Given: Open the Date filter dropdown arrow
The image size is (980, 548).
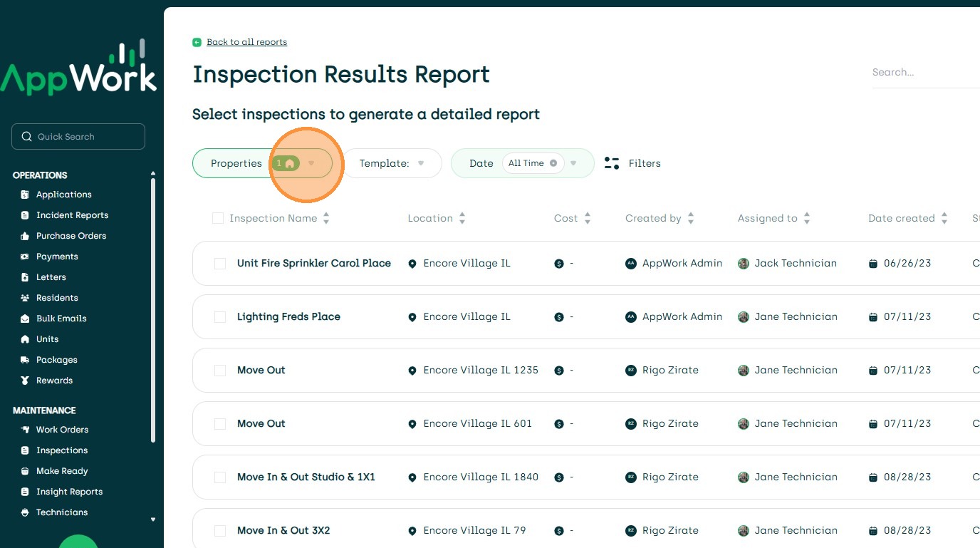Looking at the screenshot, I should coord(573,163).
